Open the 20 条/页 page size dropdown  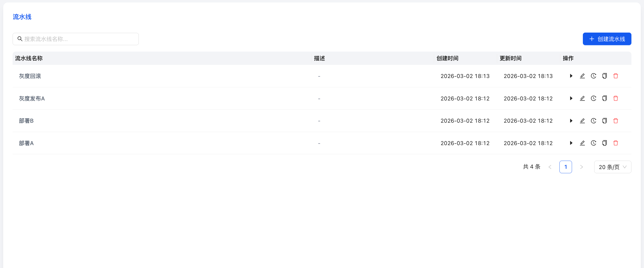pyautogui.click(x=612, y=167)
